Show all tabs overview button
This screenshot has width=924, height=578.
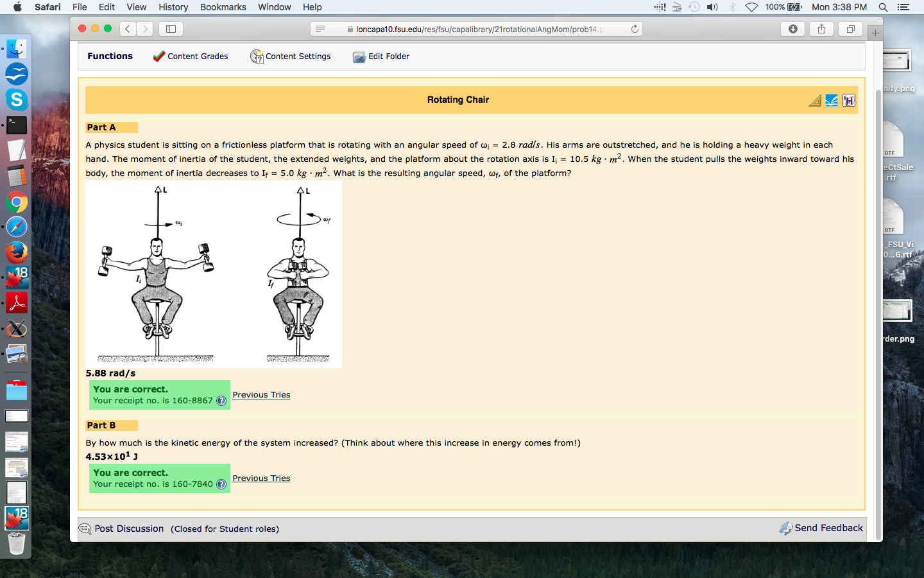click(x=850, y=29)
